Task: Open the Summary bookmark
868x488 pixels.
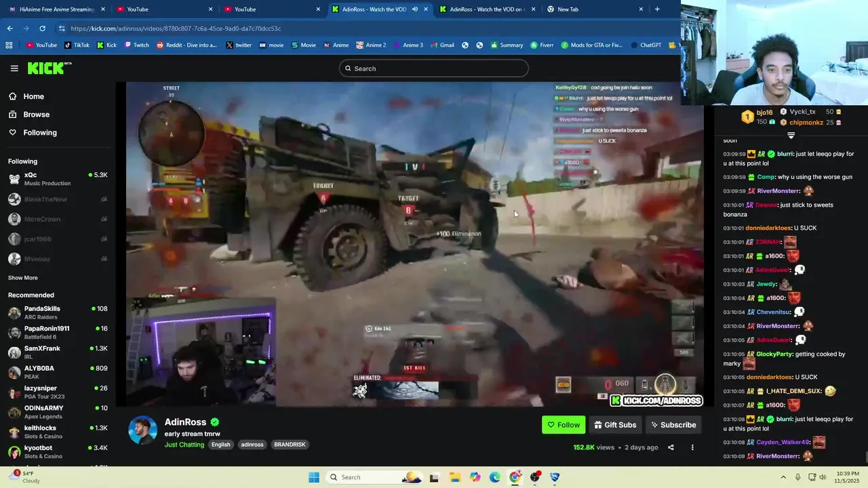Action: [506, 45]
